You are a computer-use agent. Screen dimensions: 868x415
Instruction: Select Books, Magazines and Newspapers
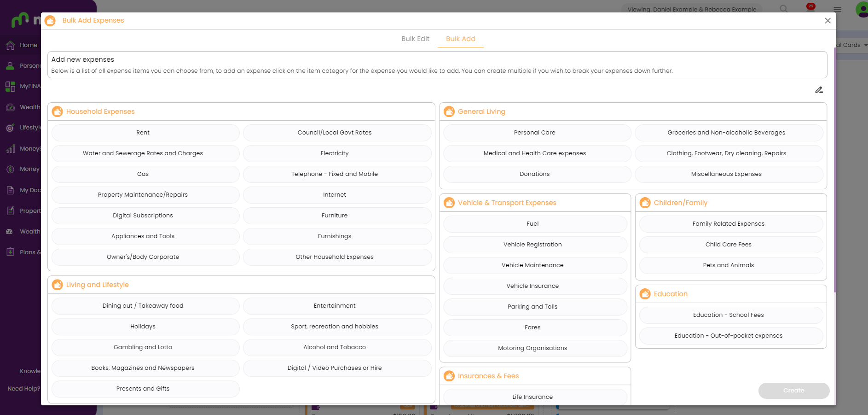pyautogui.click(x=145, y=368)
